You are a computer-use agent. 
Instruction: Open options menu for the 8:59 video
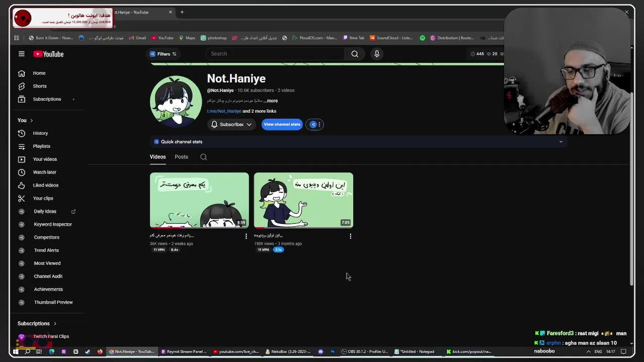pos(246,236)
